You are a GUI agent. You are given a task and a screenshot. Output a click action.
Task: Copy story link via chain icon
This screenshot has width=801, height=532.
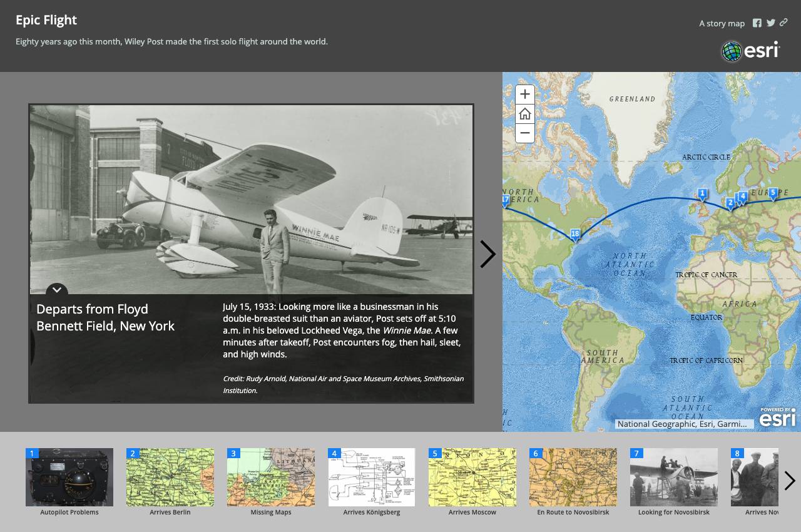tap(783, 23)
